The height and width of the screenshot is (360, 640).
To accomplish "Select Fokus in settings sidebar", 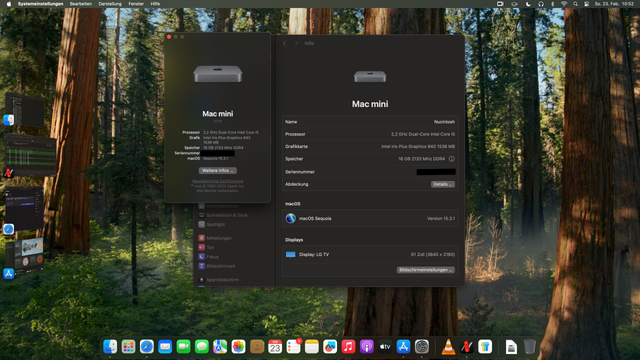I will 209,257.
